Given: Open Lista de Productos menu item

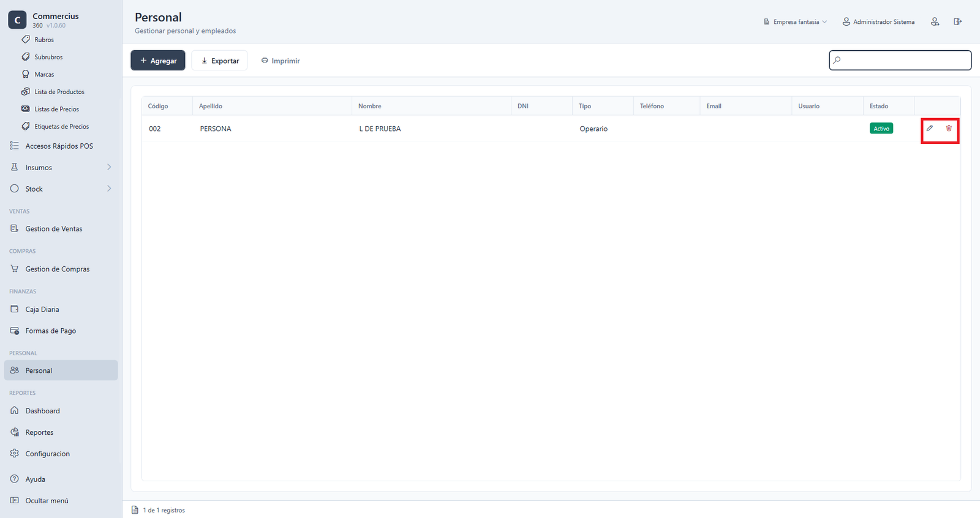Looking at the screenshot, I should click(x=59, y=92).
